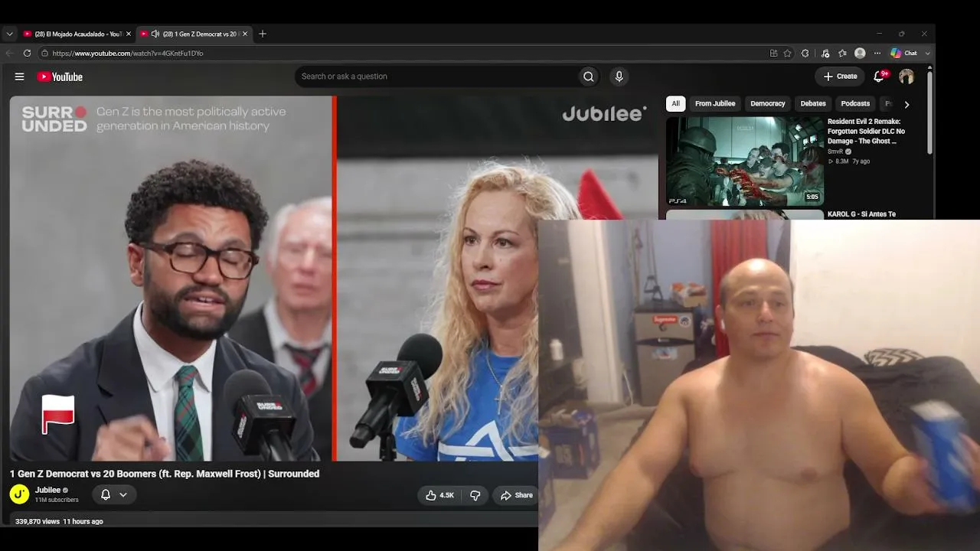Open browser Settings and more menu

[877, 54]
